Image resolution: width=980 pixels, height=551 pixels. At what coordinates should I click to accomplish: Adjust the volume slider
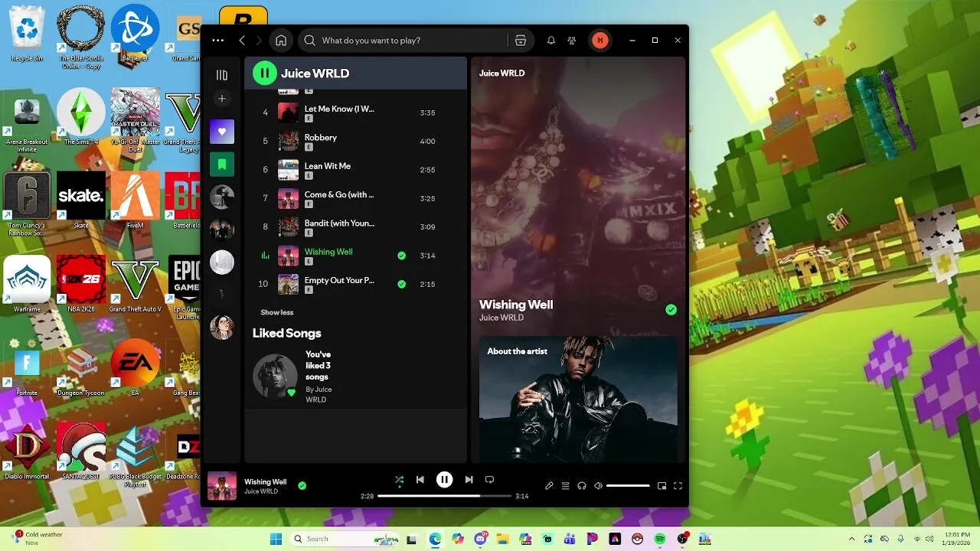628,486
